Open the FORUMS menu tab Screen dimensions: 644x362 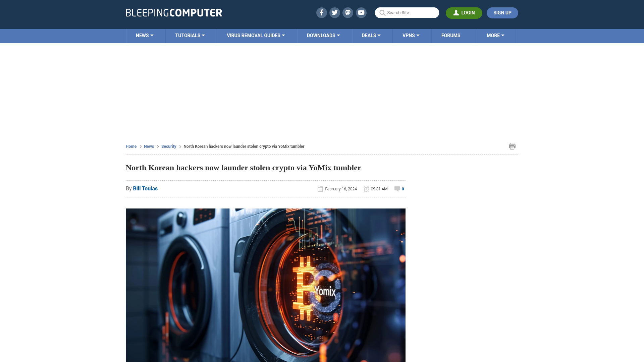point(451,35)
